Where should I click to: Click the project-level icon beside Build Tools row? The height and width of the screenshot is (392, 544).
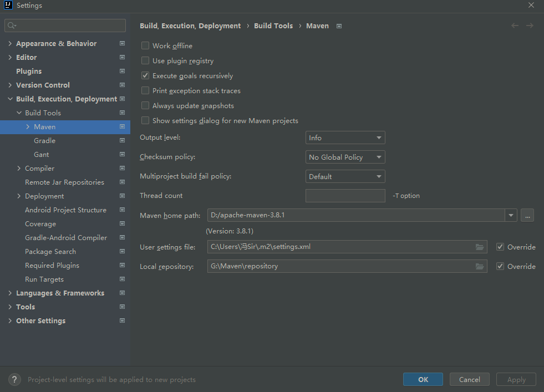tap(122, 113)
